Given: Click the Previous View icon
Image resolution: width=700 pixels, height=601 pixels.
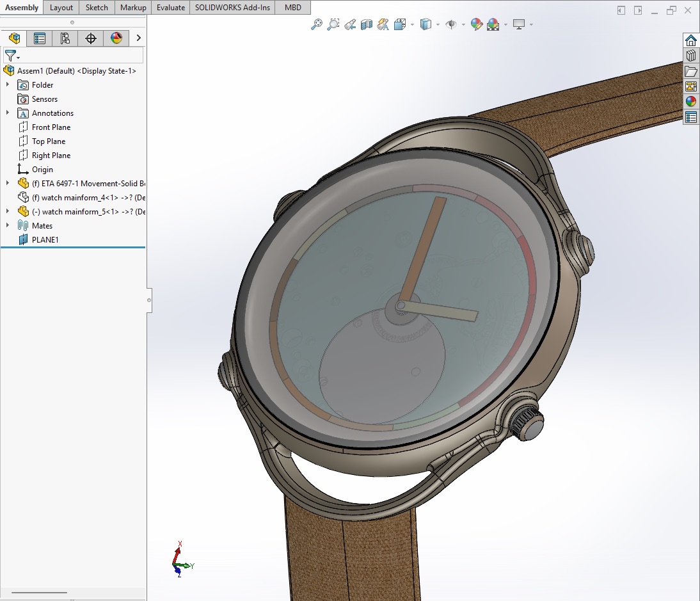Looking at the screenshot, I should tap(350, 24).
